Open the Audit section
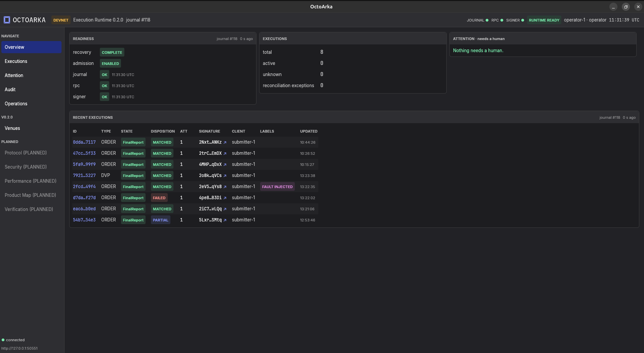The height and width of the screenshot is (353, 644). point(31,90)
